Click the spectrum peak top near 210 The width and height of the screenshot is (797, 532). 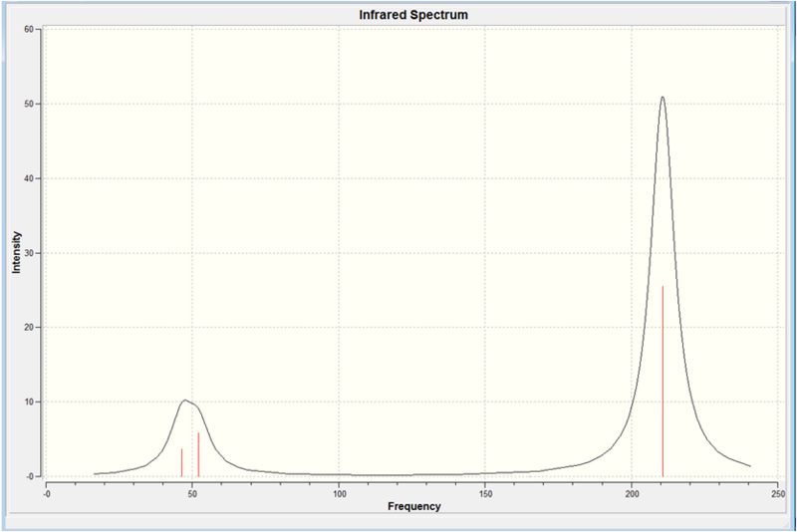click(663, 97)
